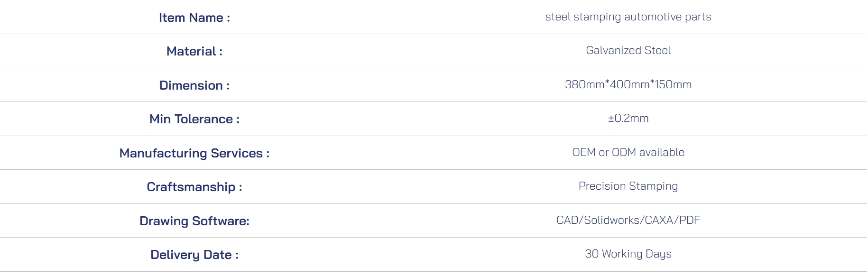This screenshot has height=276, width=868.
Task: Click the 'Dimension :' label
Action: pyautogui.click(x=194, y=85)
